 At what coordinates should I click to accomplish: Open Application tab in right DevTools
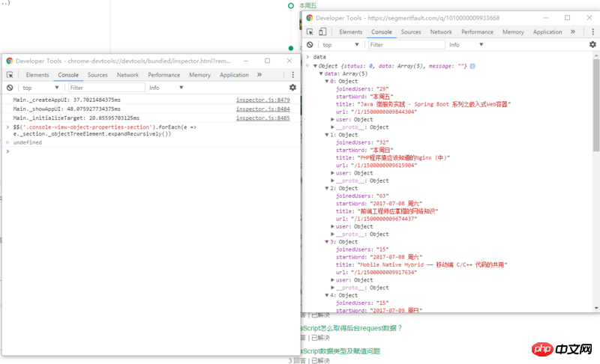(547, 31)
